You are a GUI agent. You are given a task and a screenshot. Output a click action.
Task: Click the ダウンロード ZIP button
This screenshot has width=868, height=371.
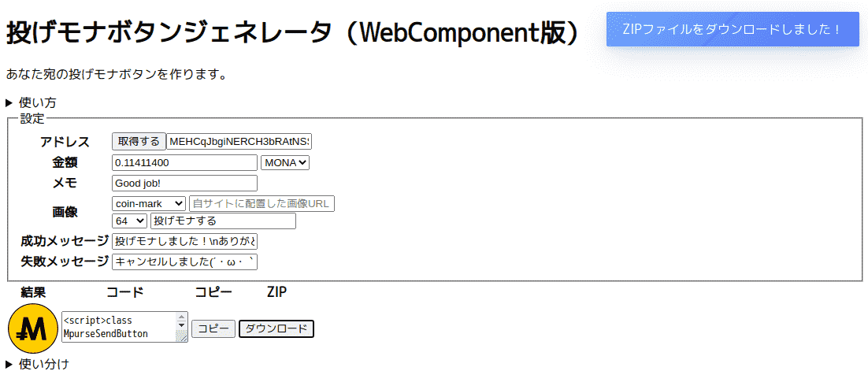[276, 329]
